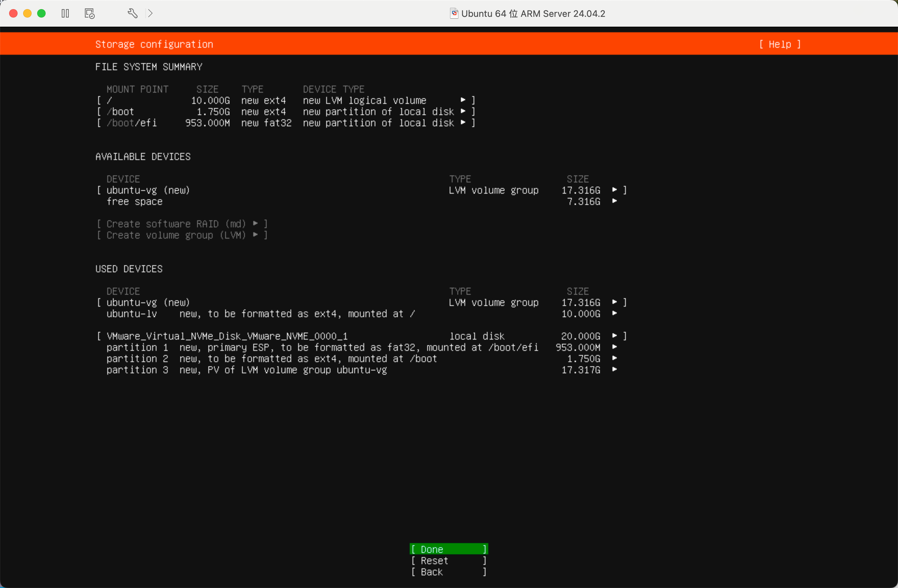
Task: Pause the virtual machine via toolbar icon
Action: point(65,14)
